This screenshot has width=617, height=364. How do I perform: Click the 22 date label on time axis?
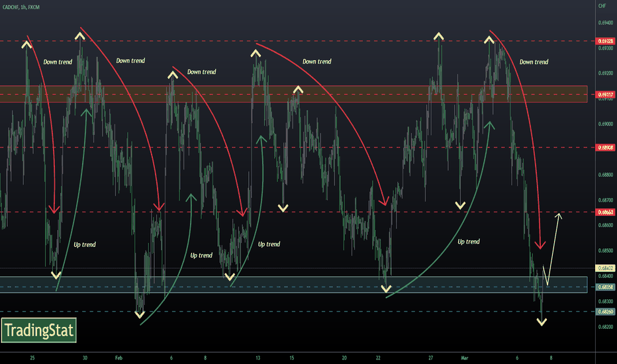click(x=378, y=358)
